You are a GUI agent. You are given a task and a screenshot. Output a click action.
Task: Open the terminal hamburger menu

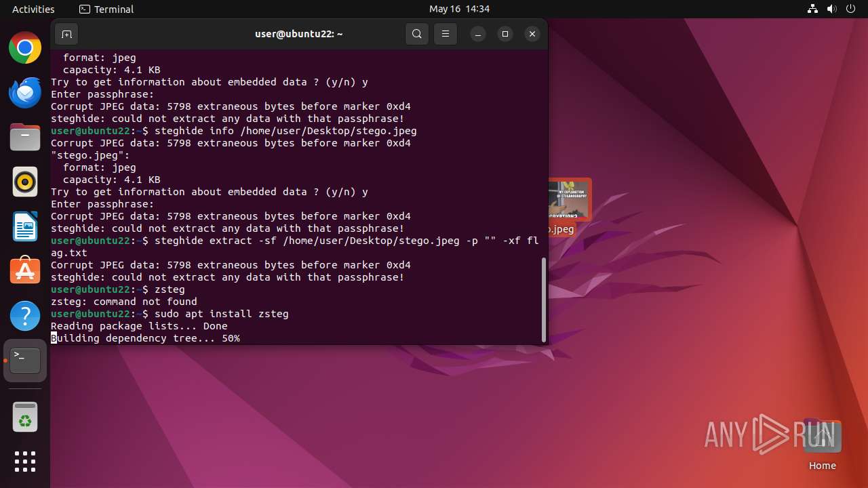pyautogui.click(x=445, y=34)
